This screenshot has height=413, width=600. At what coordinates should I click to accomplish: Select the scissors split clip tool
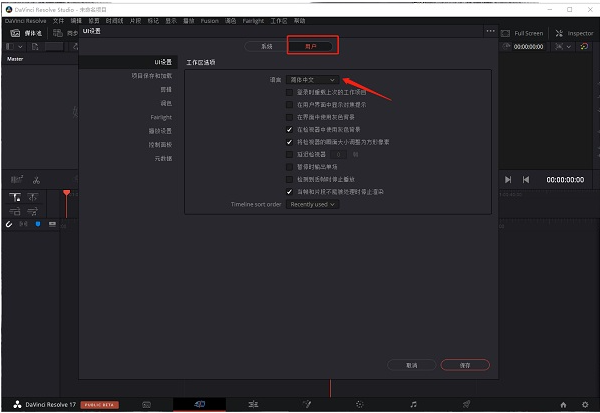tap(36, 180)
